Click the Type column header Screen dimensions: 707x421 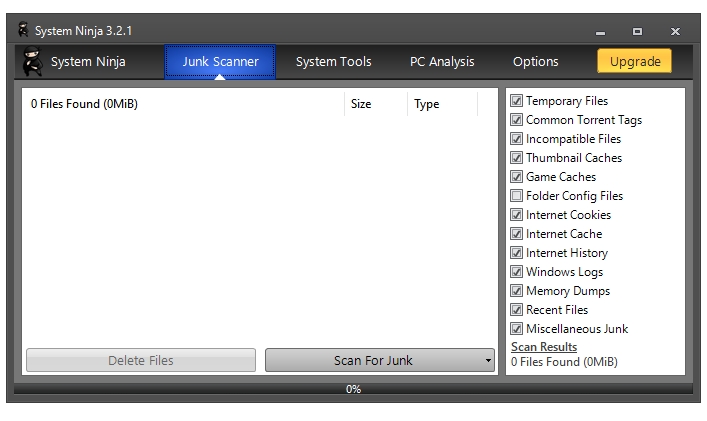point(427,104)
